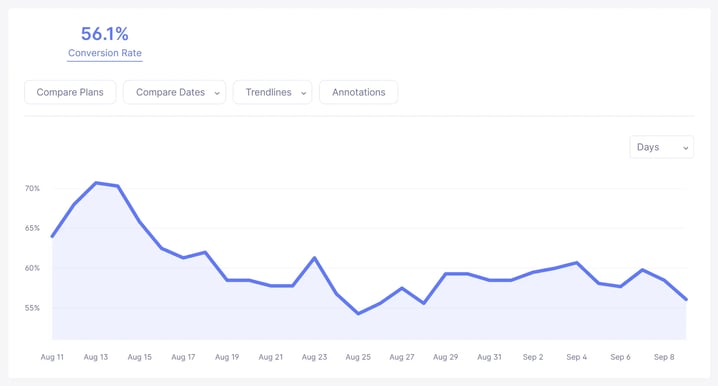718x386 pixels.
Task: Click the Aug 25 axis label
Action: coord(358,357)
